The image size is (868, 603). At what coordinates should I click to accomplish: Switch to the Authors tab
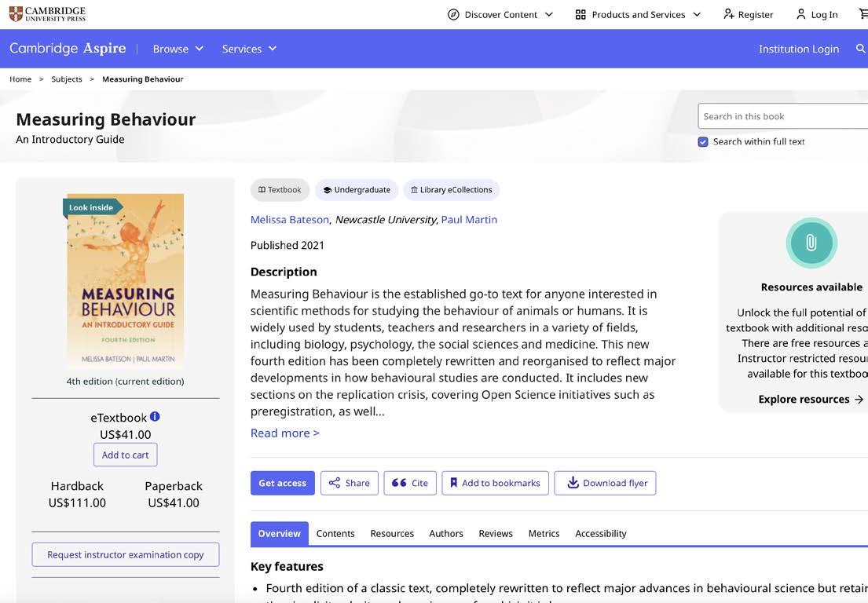446,533
